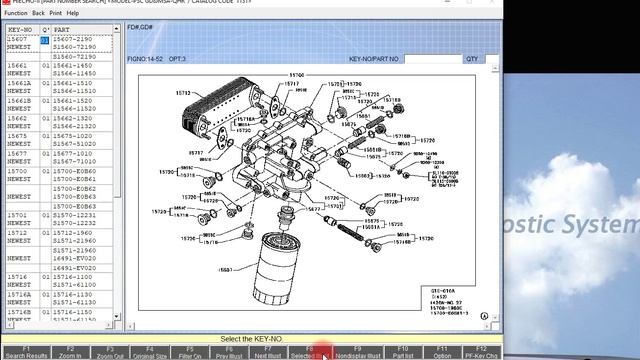Click F5 Filter On button
Image resolution: width=640 pixels, height=360 pixels.
pyautogui.click(x=189, y=352)
